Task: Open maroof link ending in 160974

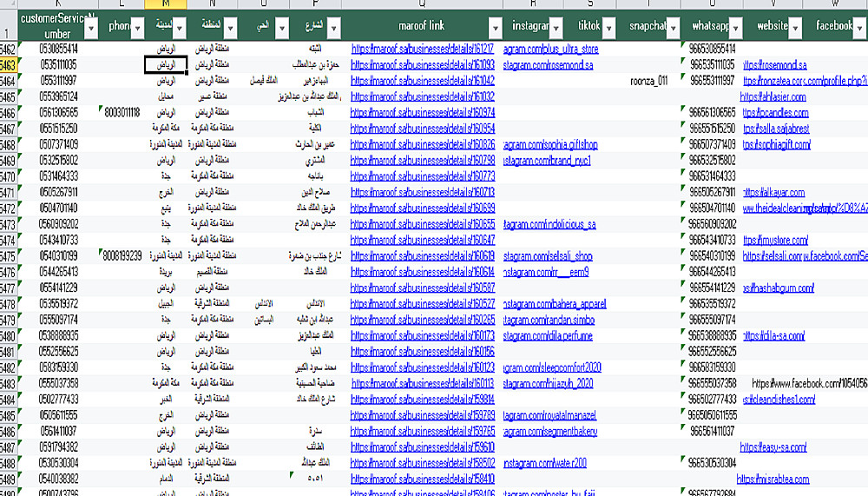Action: point(423,113)
